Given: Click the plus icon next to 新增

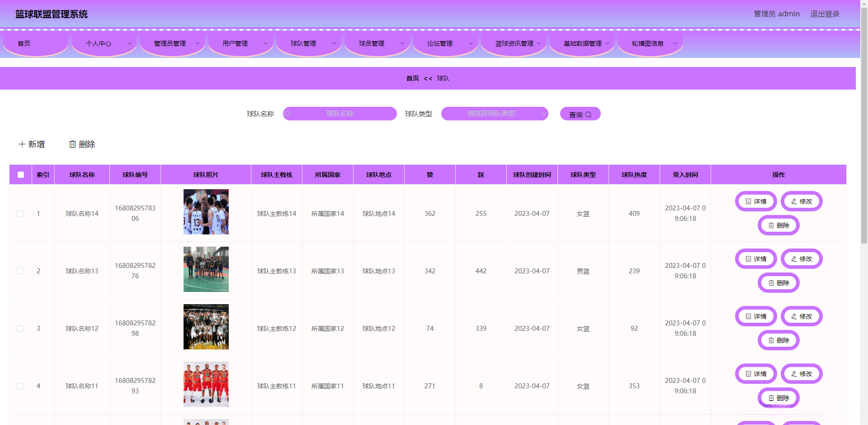Looking at the screenshot, I should pyautogui.click(x=22, y=144).
